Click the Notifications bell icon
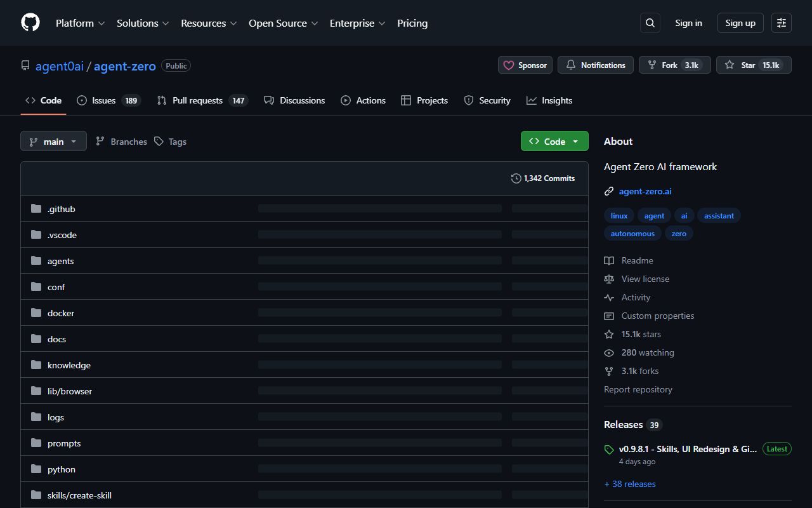Image resolution: width=812 pixels, height=508 pixels. point(570,65)
